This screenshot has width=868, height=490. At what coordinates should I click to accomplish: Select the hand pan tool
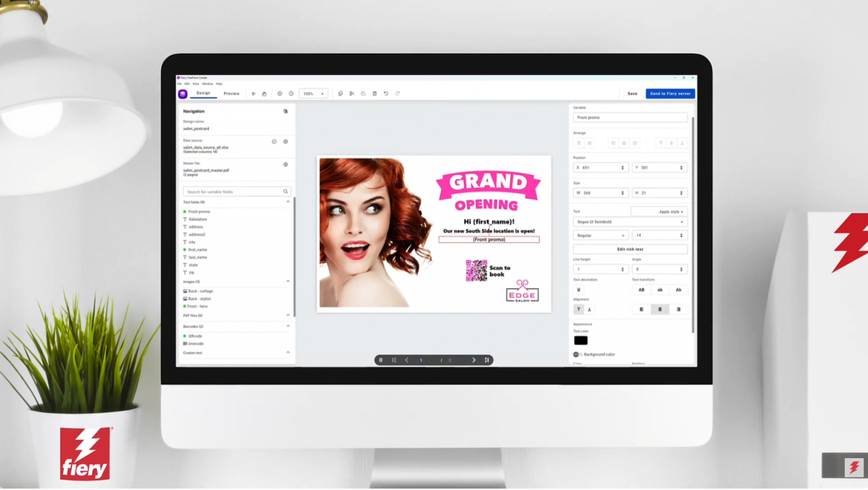pyautogui.click(x=264, y=94)
